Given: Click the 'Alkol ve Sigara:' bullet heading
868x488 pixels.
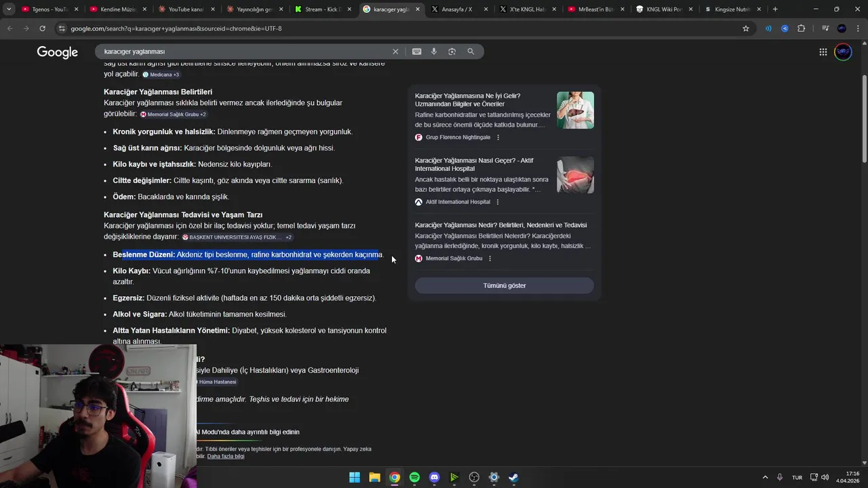Looking at the screenshot, I should [x=140, y=314].
